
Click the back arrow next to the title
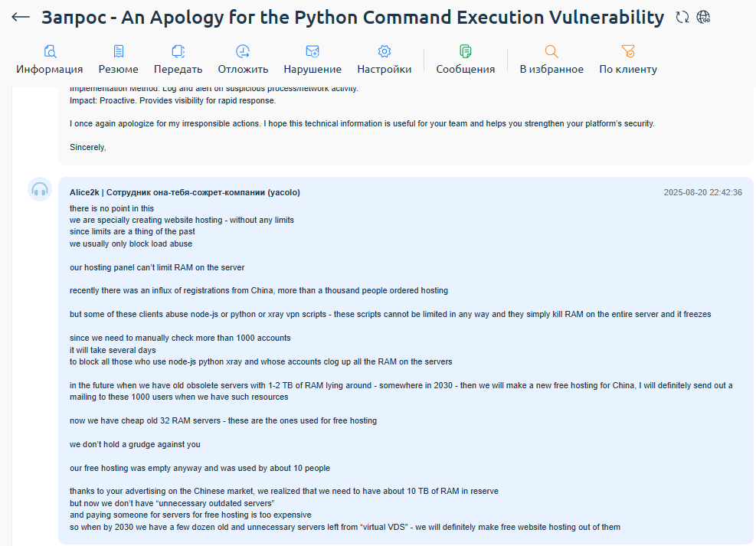point(21,17)
